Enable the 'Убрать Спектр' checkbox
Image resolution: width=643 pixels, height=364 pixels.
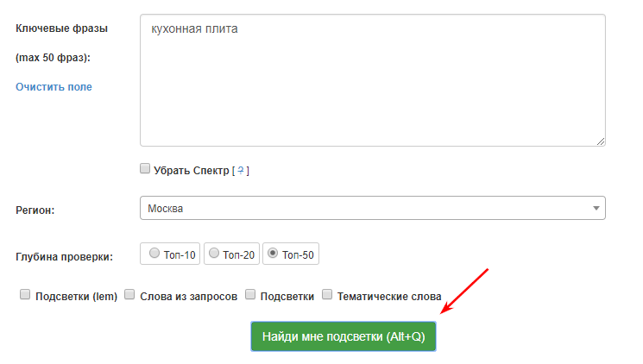click(x=145, y=168)
